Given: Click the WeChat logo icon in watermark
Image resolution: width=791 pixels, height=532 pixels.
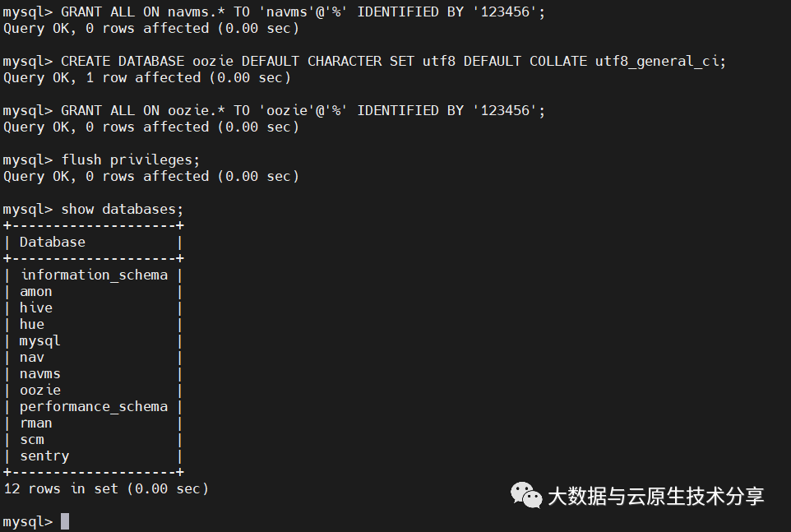Looking at the screenshot, I should click(x=525, y=495).
